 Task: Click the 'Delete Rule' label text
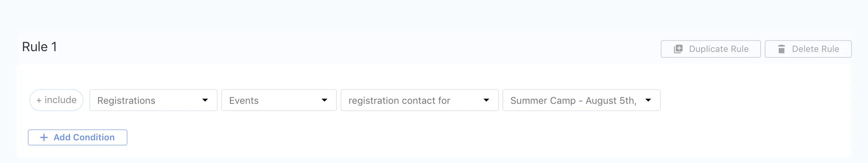click(x=815, y=49)
